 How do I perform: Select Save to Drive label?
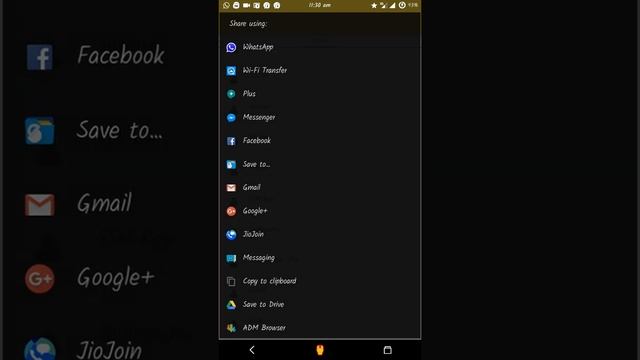(x=263, y=304)
